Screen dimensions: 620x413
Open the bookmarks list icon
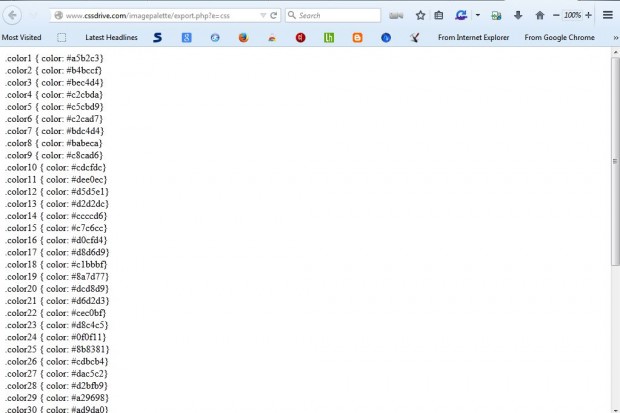pyautogui.click(x=439, y=15)
